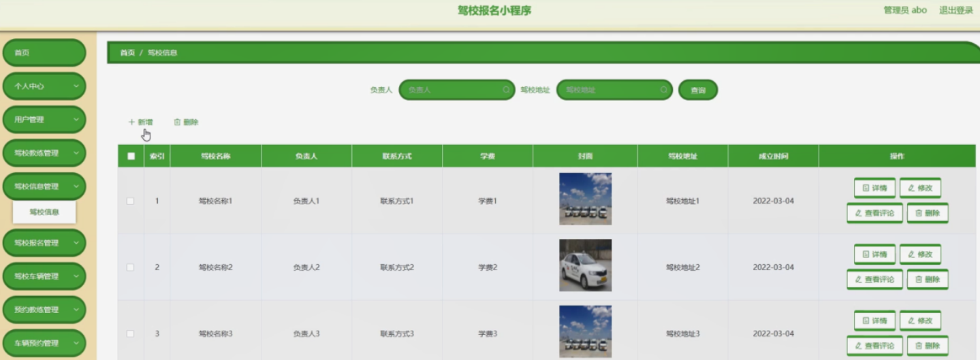Viewport: 980px width, 360px height.
Task: Open 详情 for 驾校名称2
Action: (874, 255)
